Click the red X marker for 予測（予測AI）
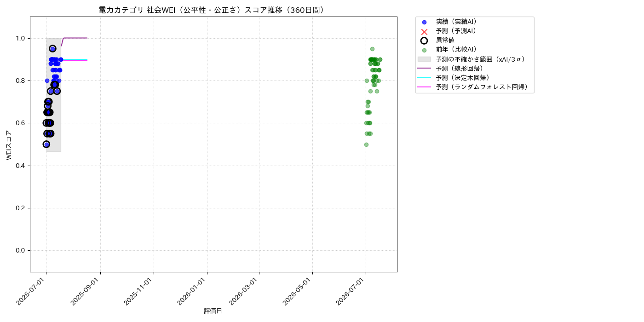This screenshot has height=322, width=644. (x=424, y=31)
